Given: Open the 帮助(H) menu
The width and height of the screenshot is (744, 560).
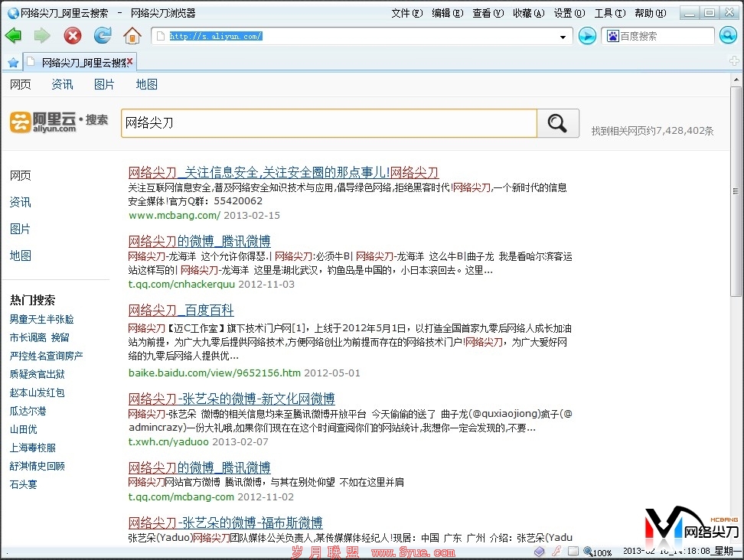Looking at the screenshot, I should tap(651, 13).
